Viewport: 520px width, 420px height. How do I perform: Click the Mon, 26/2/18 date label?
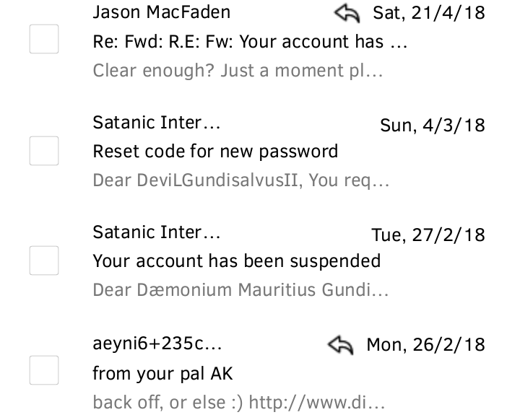(x=426, y=345)
